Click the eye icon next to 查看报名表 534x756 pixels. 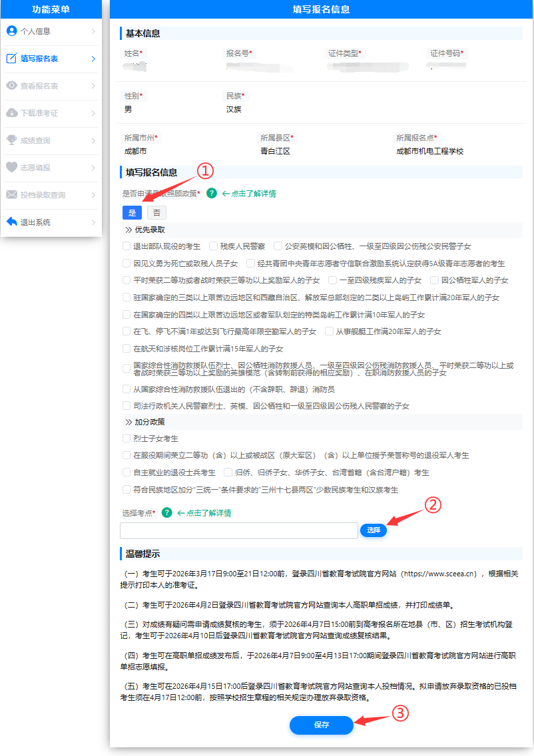click(x=11, y=85)
